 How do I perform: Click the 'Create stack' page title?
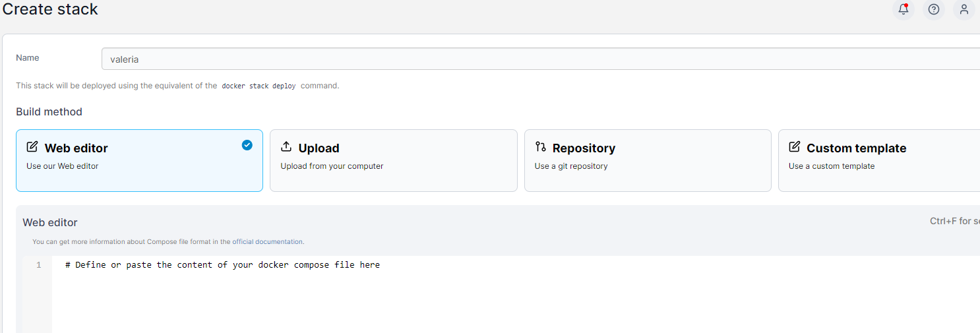[x=50, y=10]
